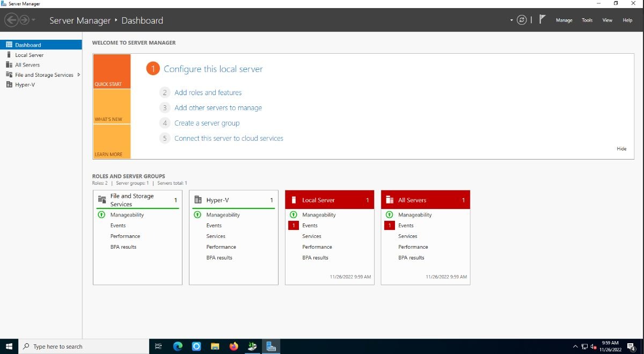644x354 pixels.
Task: Click the red Events alert badge in Local Server
Action: [293, 226]
